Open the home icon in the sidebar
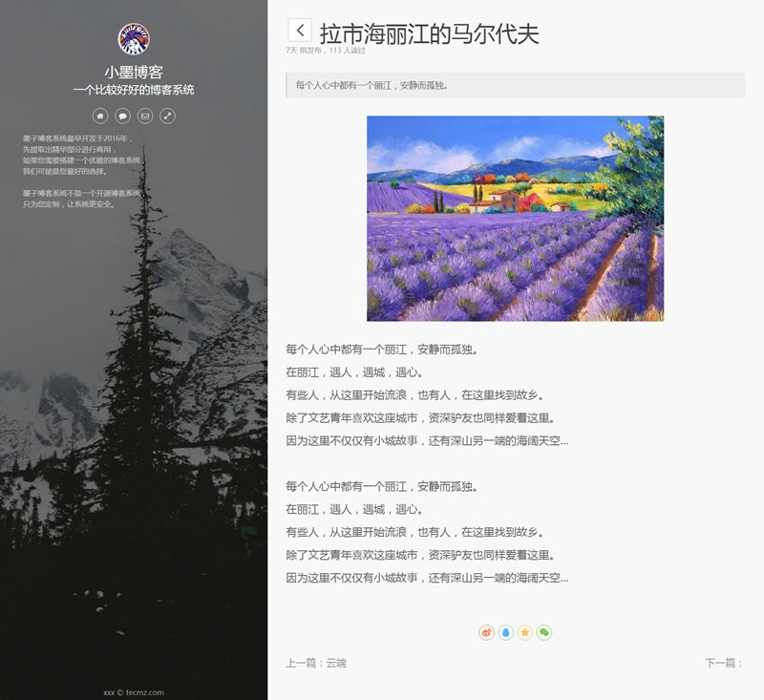This screenshot has width=764, height=700. [100, 116]
